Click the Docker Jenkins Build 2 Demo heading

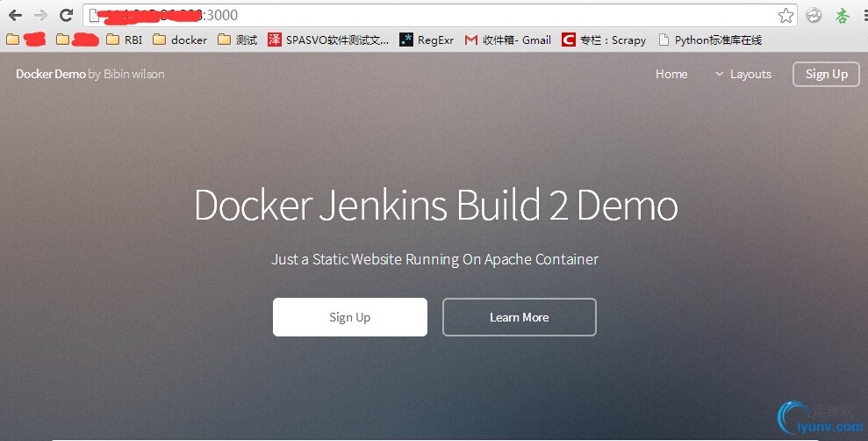pos(436,206)
